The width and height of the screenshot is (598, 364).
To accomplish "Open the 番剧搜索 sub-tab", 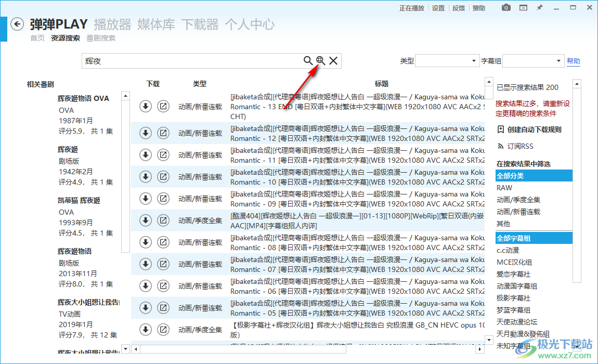I will click(101, 38).
